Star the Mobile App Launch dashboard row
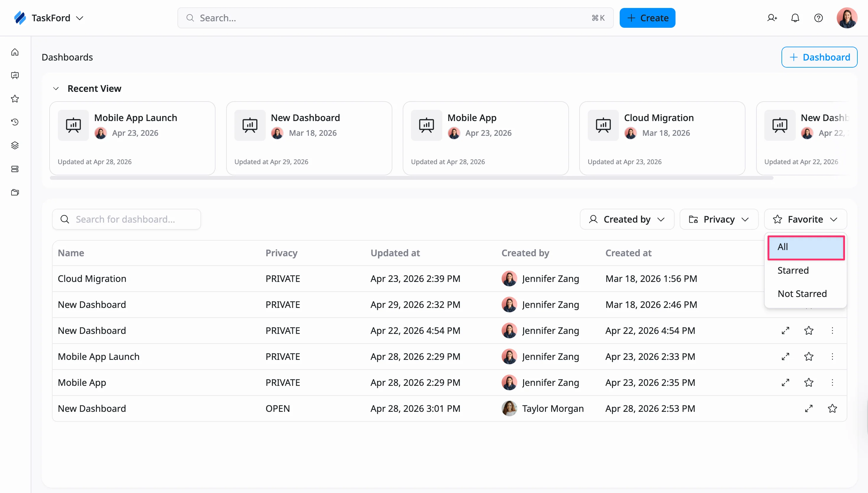This screenshot has width=868, height=493. (809, 357)
